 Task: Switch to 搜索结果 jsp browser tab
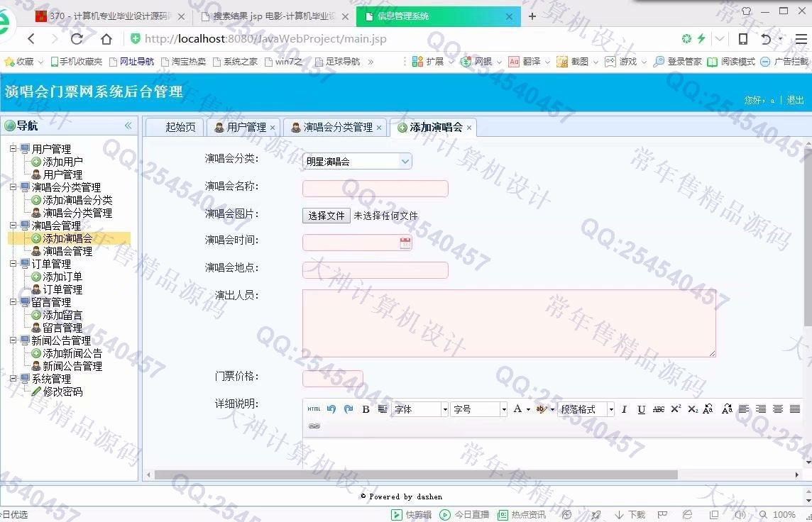(275, 16)
